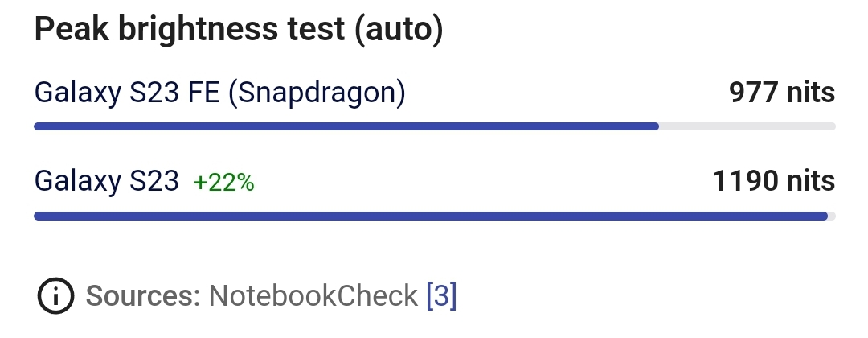Click the green +22% difference badge
Viewport: 868px width, 338px height.
coord(223,183)
